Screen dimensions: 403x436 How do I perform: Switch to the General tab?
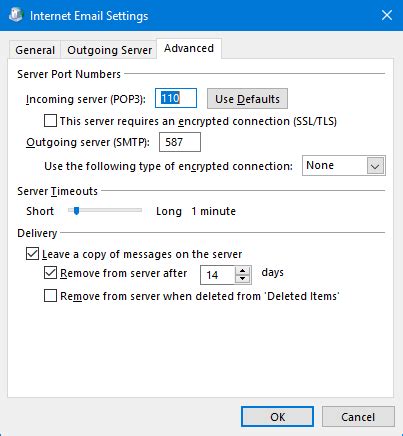35,50
